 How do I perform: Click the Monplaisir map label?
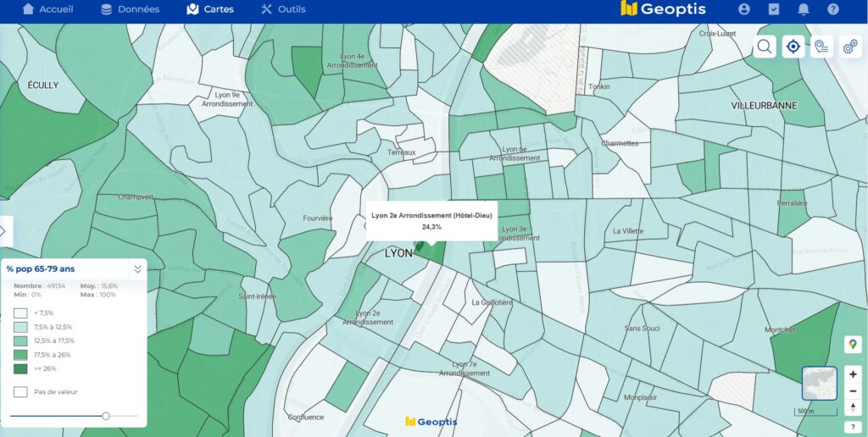point(641,397)
